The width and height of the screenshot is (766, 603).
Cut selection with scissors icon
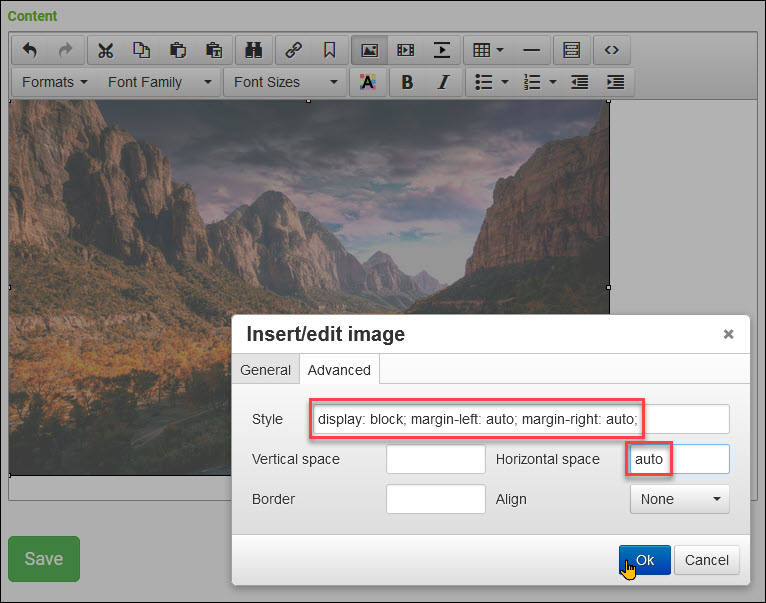point(106,50)
